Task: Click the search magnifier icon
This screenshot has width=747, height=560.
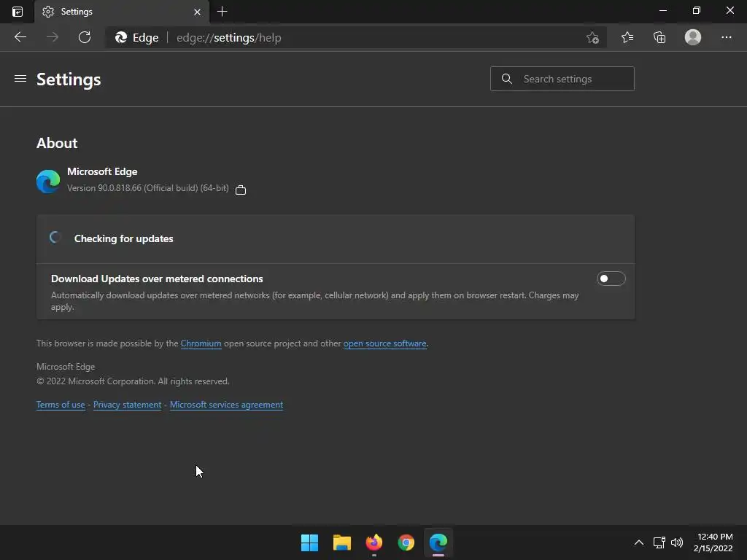Action: tap(507, 79)
